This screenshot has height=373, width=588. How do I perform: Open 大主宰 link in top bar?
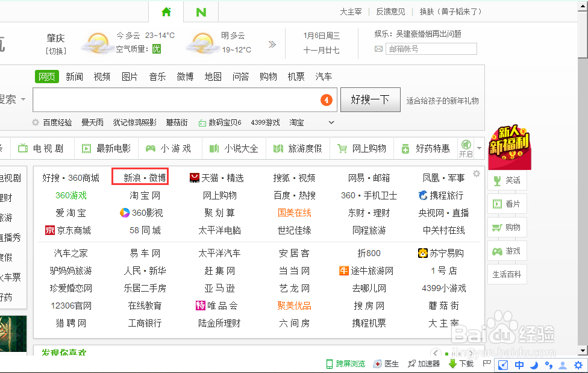[351, 11]
